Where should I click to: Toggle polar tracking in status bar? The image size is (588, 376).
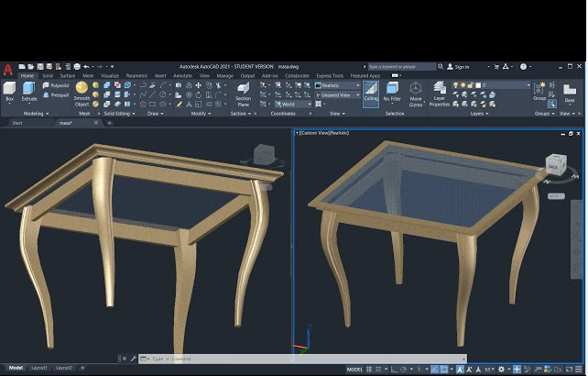404,370
